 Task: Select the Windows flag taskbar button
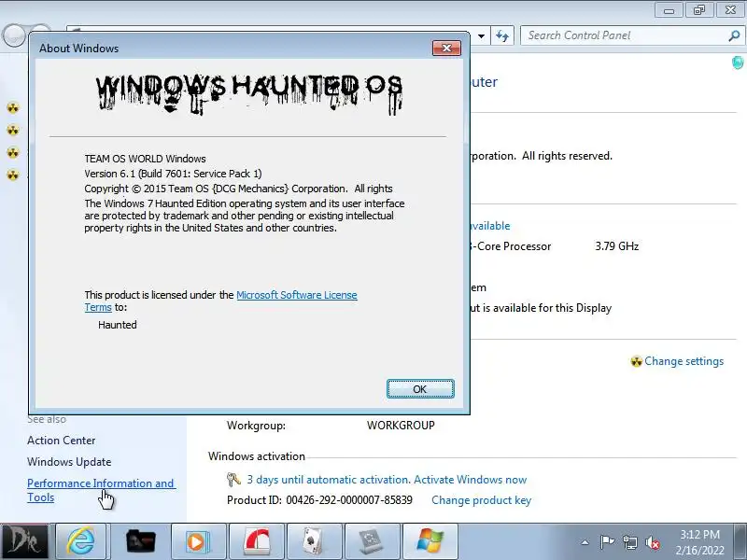click(x=430, y=541)
